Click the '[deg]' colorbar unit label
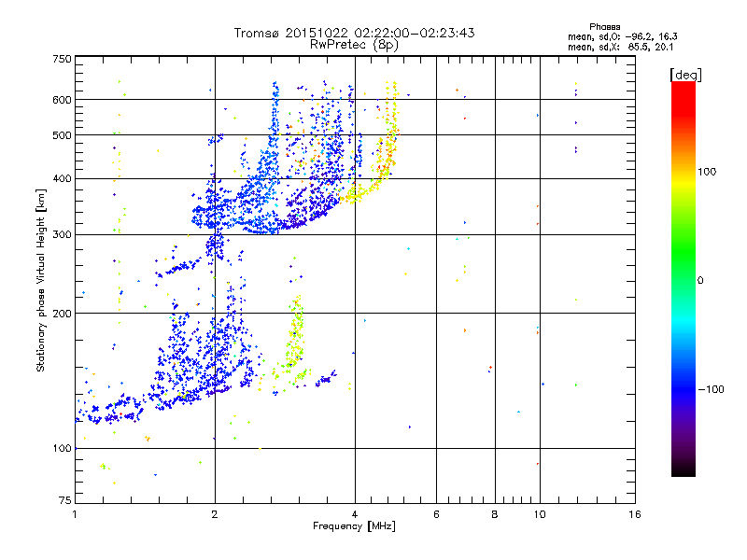747x560 pixels. click(x=685, y=75)
